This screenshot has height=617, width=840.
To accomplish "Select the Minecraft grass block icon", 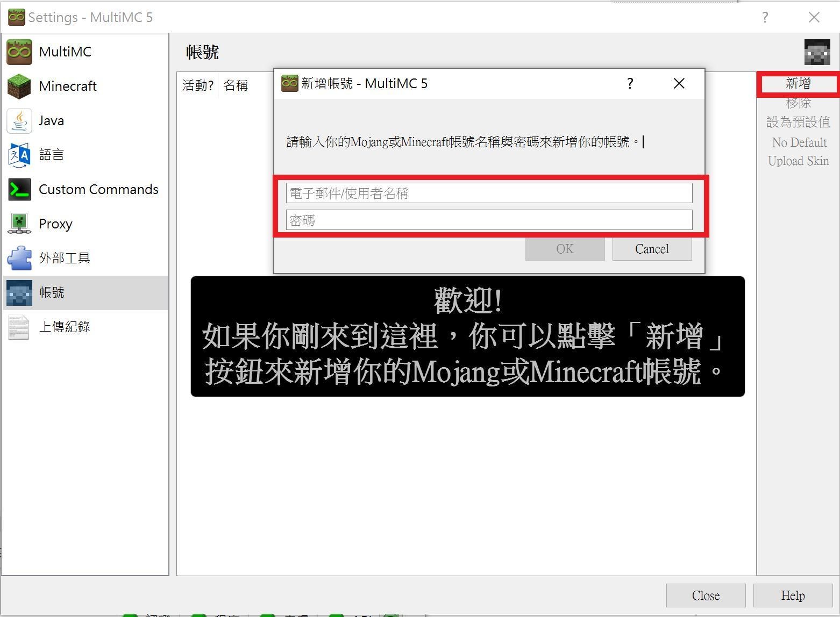I will tap(19, 86).
